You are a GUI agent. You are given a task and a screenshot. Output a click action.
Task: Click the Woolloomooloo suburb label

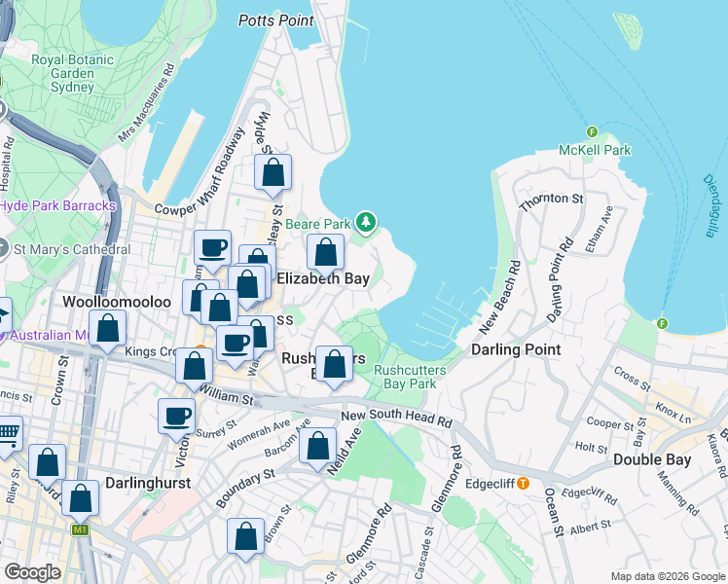(x=117, y=302)
